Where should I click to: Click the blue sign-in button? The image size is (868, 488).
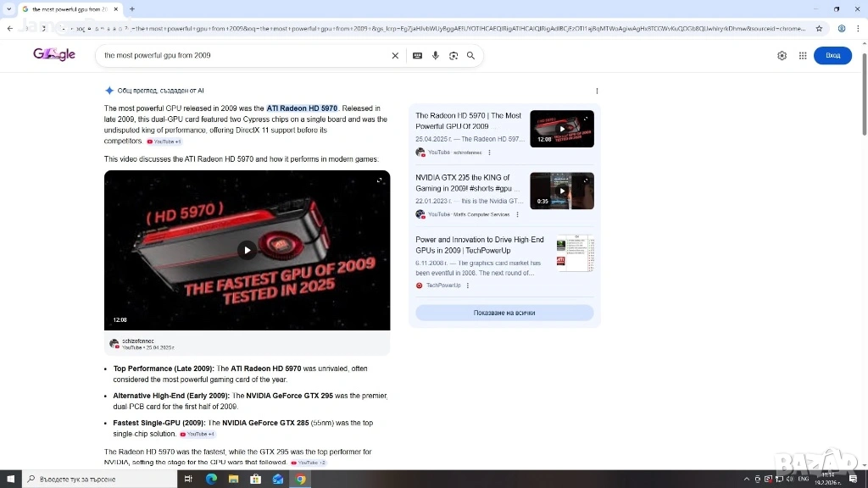832,56
